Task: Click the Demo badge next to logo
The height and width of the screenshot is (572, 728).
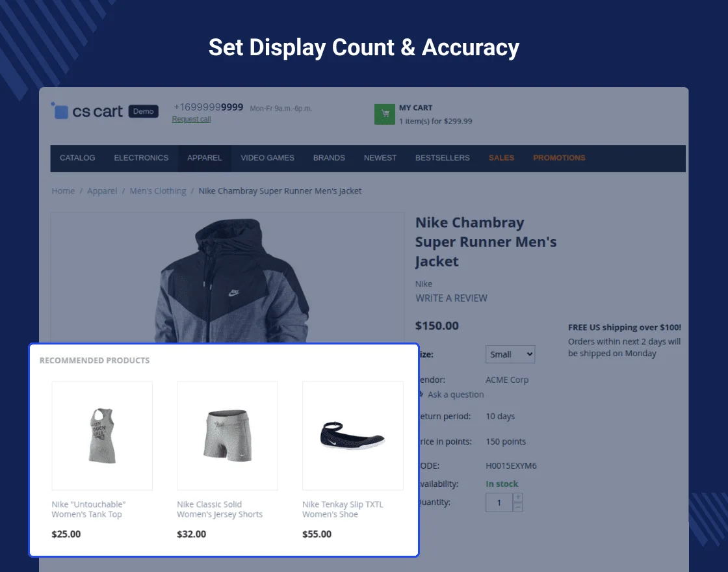Action: [x=144, y=111]
